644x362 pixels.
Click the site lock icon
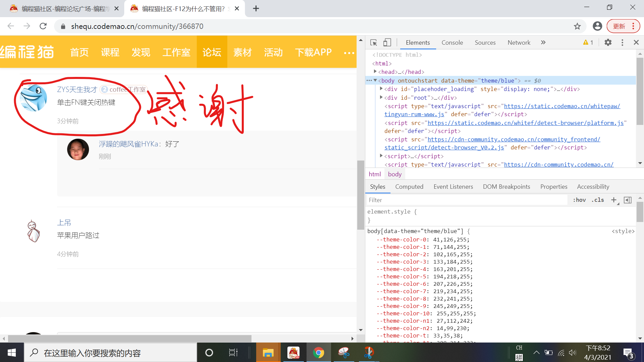click(x=63, y=26)
